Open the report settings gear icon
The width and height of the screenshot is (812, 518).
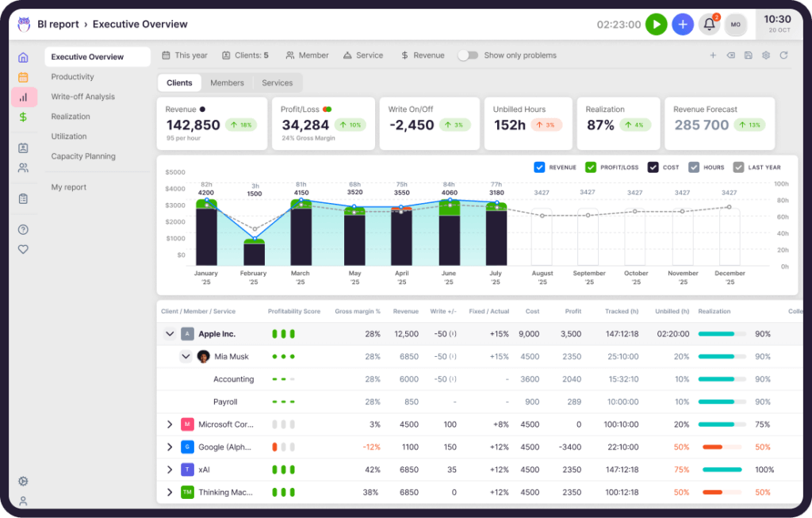766,56
